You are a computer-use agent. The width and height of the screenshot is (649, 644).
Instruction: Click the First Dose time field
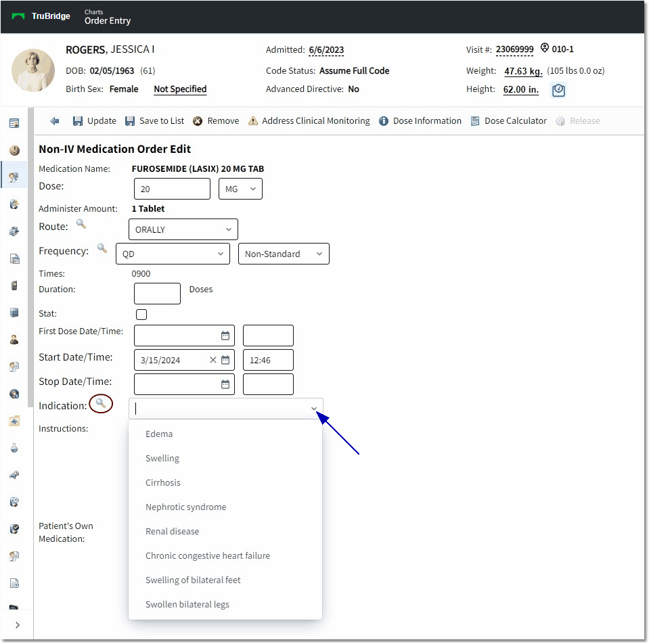click(x=268, y=336)
